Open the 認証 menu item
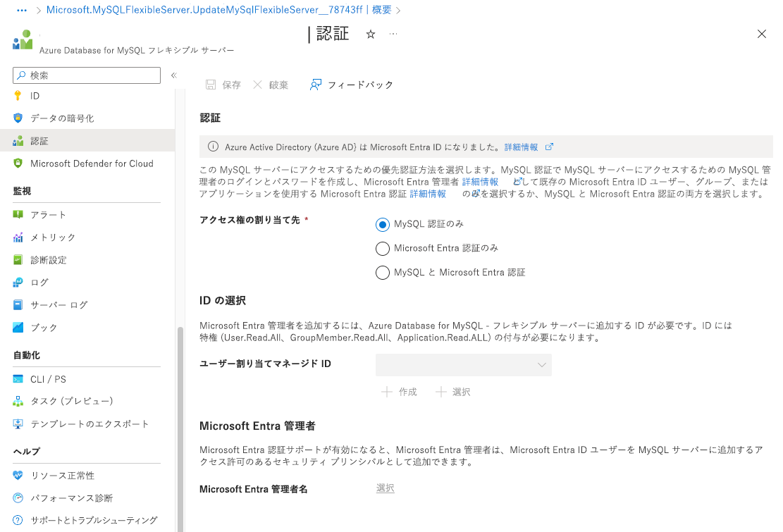The width and height of the screenshot is (783, 532). 87,141
